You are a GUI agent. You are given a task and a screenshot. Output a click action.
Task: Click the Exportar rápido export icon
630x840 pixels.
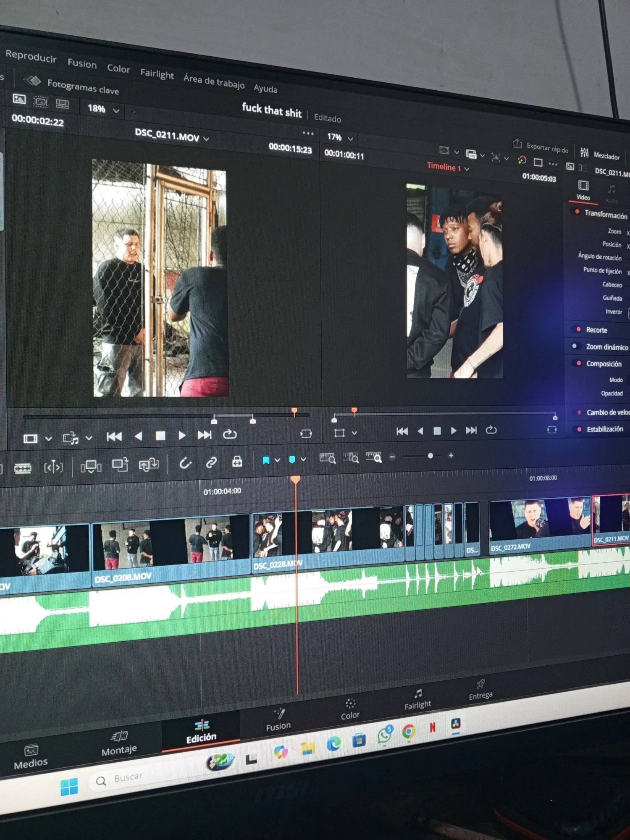tap(517, 144)
